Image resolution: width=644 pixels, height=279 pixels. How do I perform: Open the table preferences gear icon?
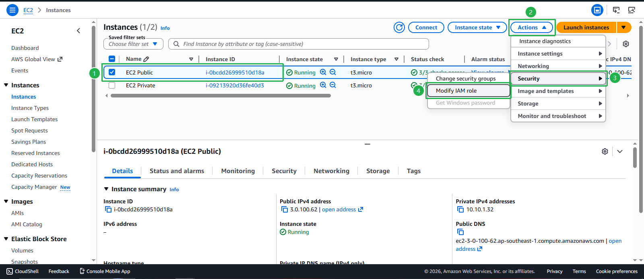pos(626,44)
